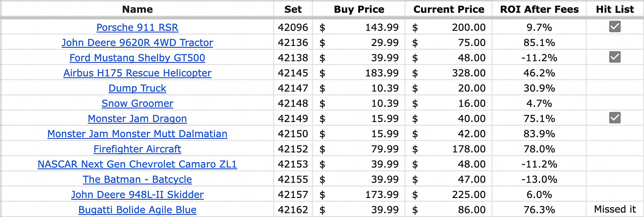Toggle Hit List checkbox for Ford Mustang Shelby GT500
Screen dimensions: 644x217
[x=615, y=57]
